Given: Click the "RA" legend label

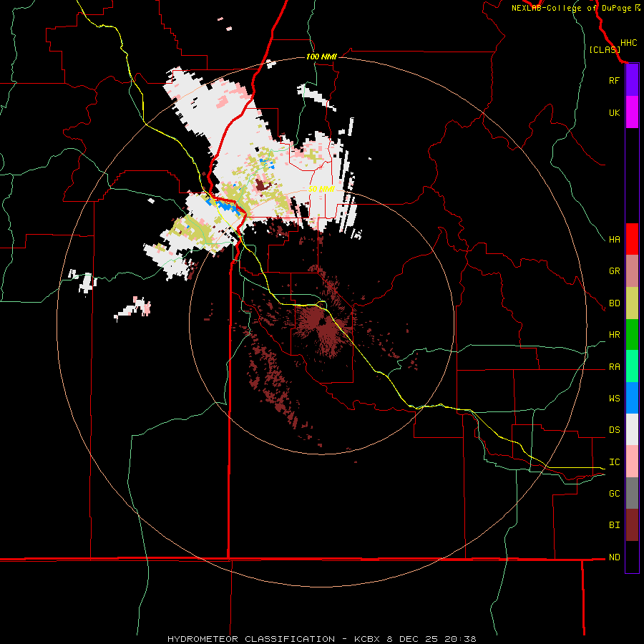Looking at the screenshot, I should coord(614,367).
